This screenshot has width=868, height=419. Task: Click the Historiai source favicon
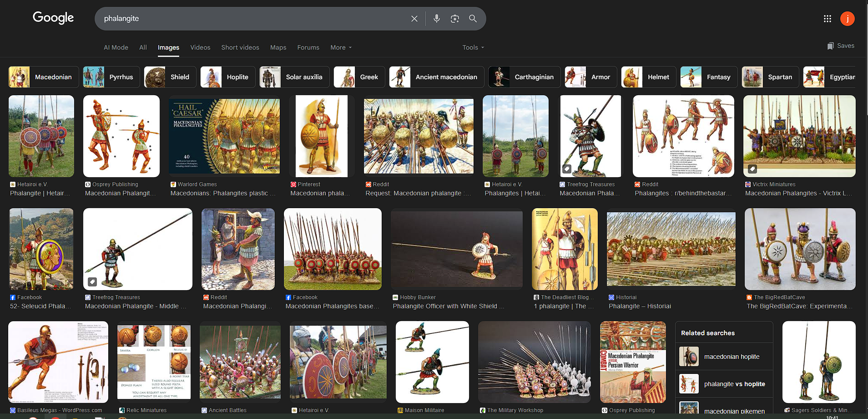[611, 297]
